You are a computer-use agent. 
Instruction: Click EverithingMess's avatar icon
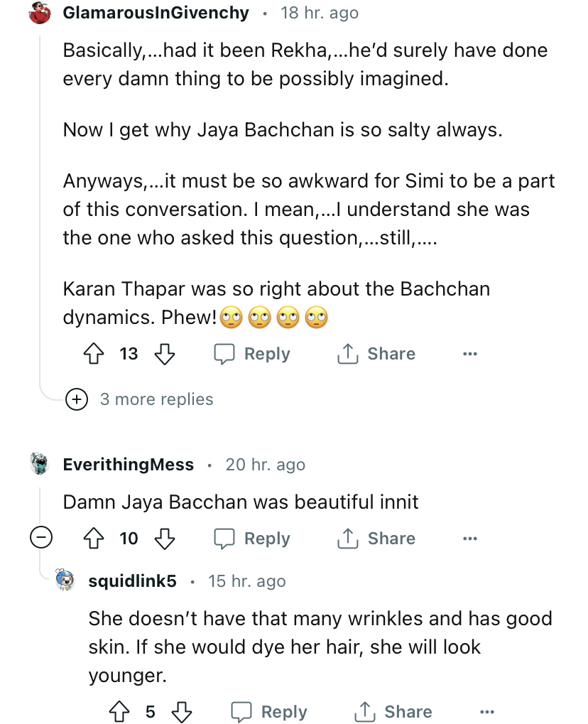[x=40, y=465]
